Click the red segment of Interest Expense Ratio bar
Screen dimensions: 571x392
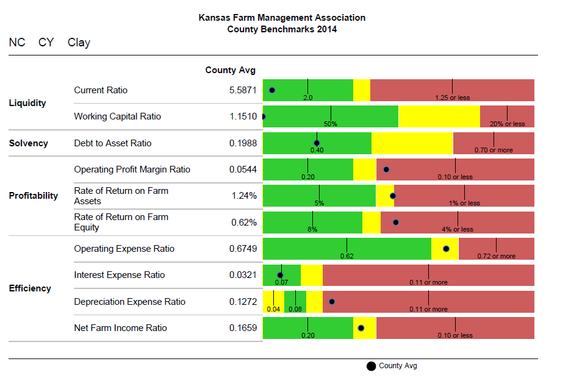point(428,275)
